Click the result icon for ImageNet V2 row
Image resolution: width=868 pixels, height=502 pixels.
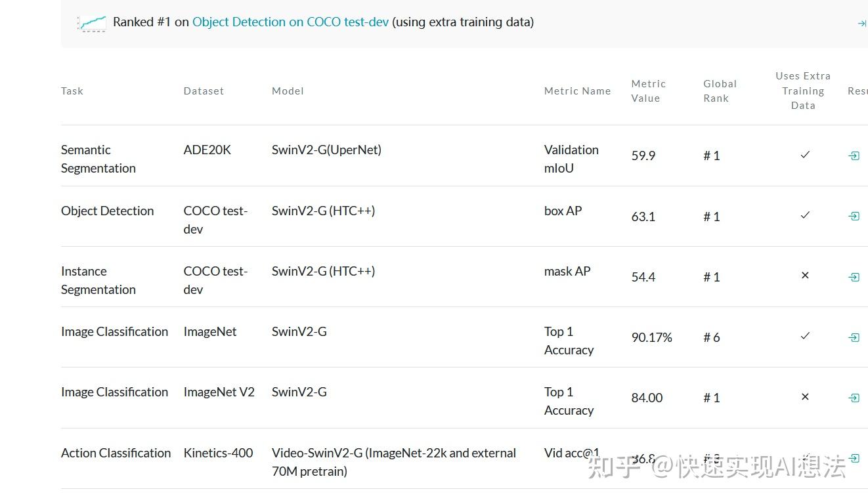[854, 398]
